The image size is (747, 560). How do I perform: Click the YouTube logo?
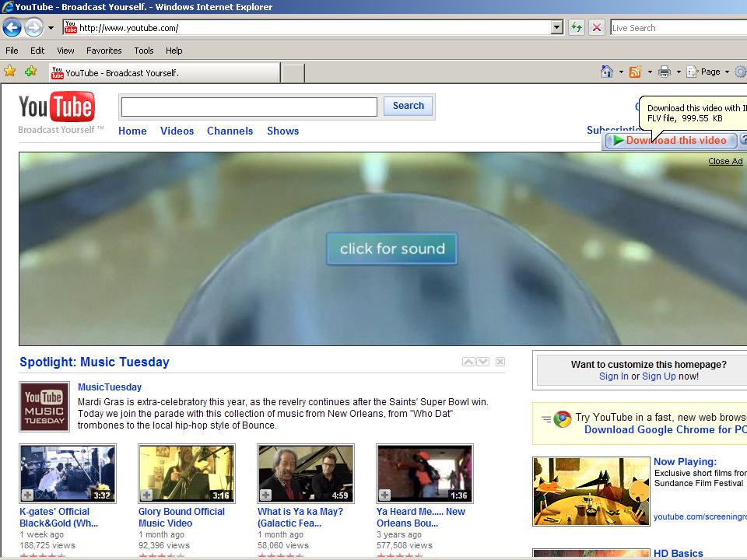click(57, 107)
